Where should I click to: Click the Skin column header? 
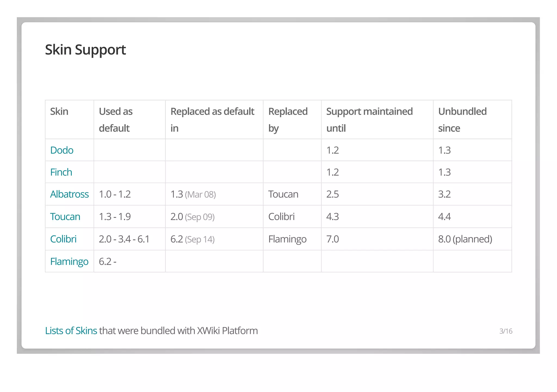point(59,112)
